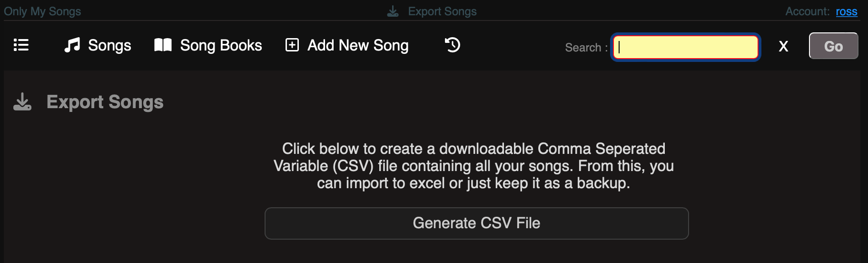This screenshot has width=868, height=263.
Task: Click the large download icon beside page heading
Action: pos(22,102)
